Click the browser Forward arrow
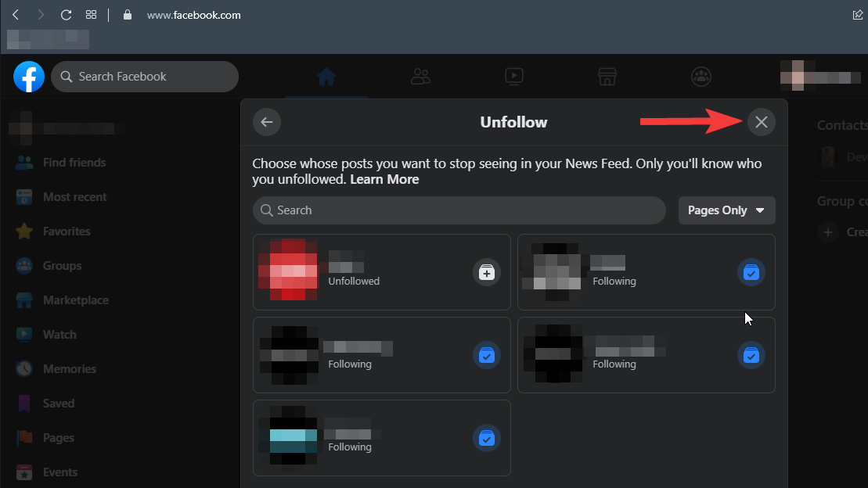 pos(41,15)
